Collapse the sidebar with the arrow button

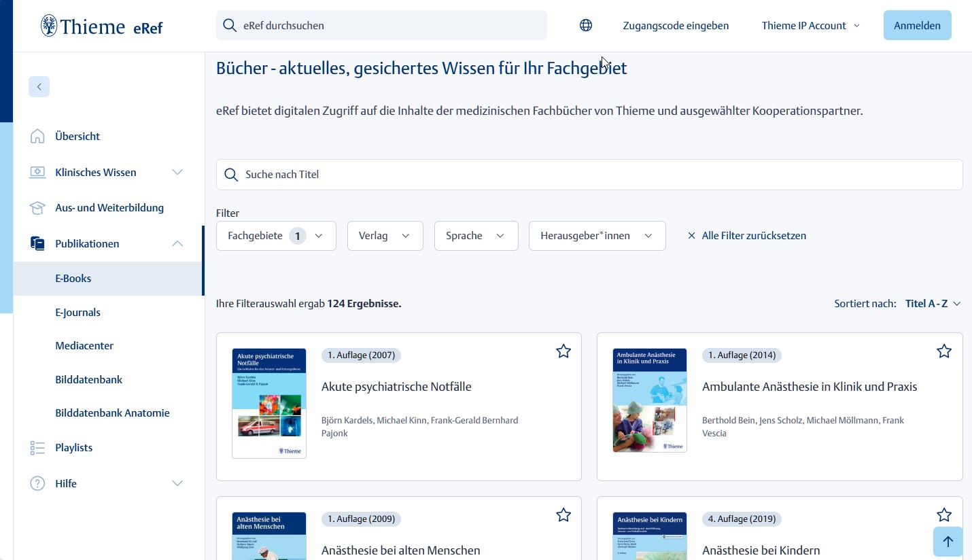39,86
